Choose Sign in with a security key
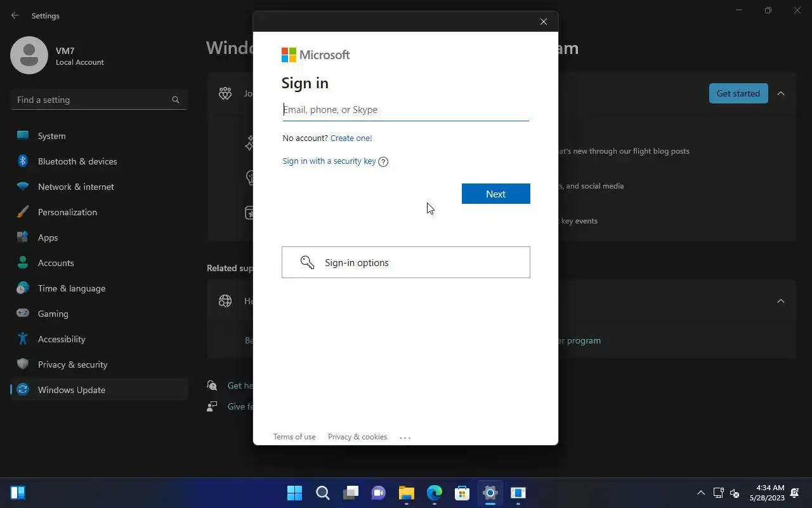 (329, 161)
